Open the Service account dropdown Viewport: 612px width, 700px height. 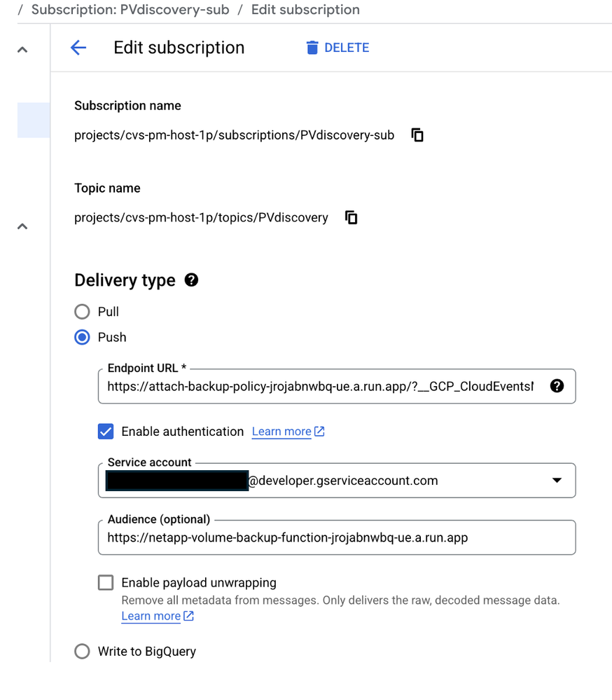coord(557,480)
